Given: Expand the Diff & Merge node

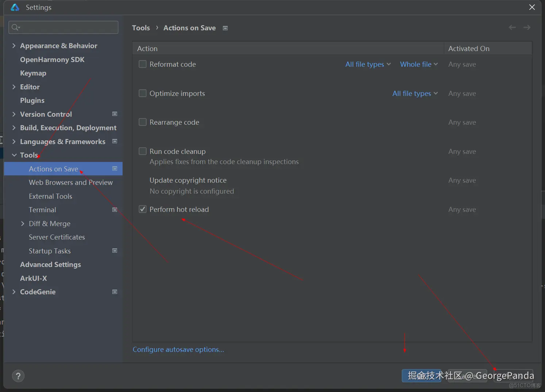Looking at the screenshot, I should [23, 224].
